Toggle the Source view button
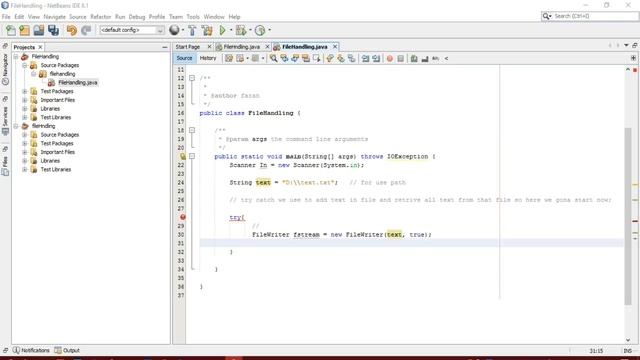The image size is (640, 360). [x=184, y=58]
